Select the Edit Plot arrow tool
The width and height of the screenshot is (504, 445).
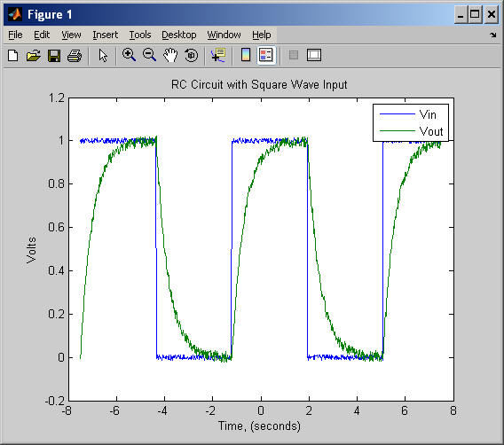tap(103, 56)
